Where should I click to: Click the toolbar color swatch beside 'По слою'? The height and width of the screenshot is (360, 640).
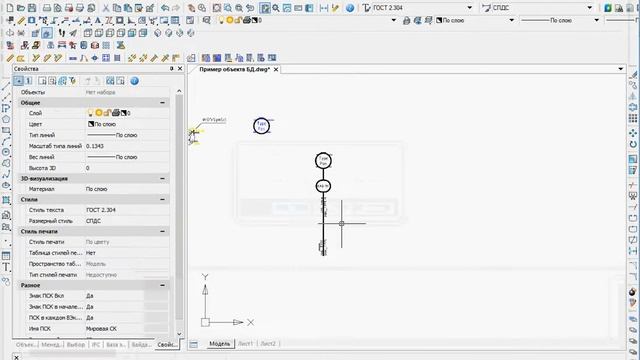(439, 20)
